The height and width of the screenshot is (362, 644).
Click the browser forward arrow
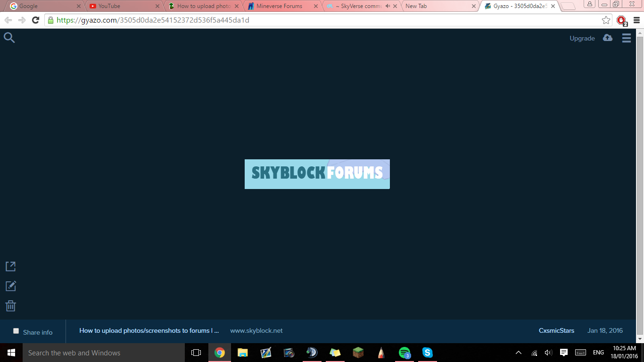tap(22, 20)
